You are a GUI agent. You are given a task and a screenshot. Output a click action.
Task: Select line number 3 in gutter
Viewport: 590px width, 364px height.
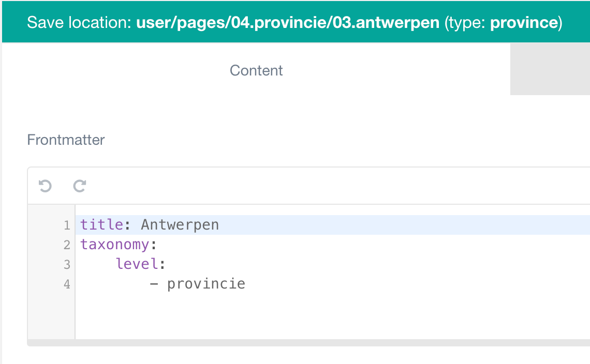tap(67, 264)
